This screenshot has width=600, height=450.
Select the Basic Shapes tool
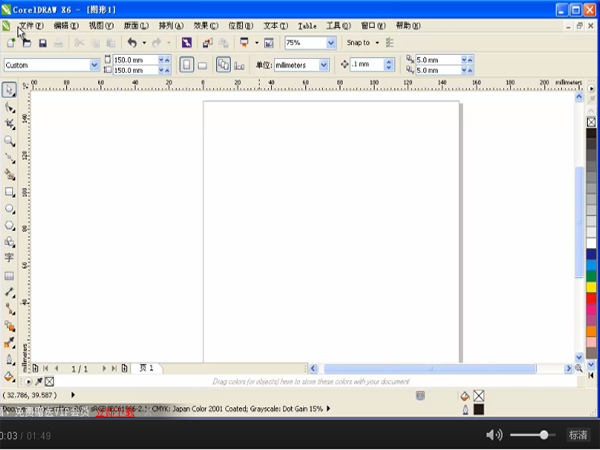coord(10,241)
